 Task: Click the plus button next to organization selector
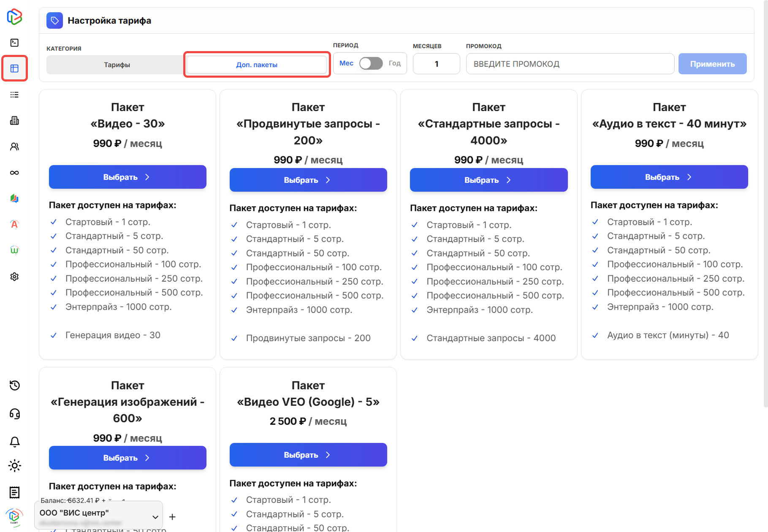pos(172,517)
